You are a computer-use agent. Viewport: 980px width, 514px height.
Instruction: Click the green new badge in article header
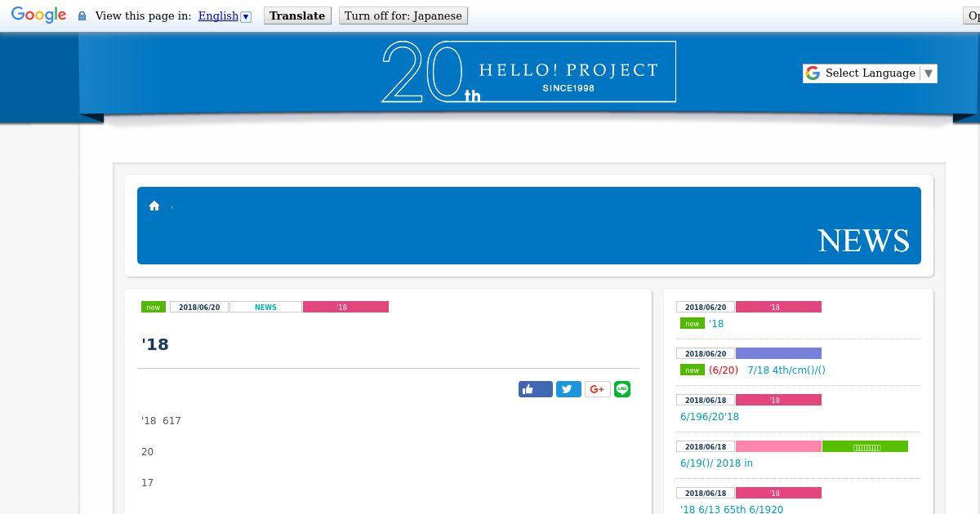[154, 307]
